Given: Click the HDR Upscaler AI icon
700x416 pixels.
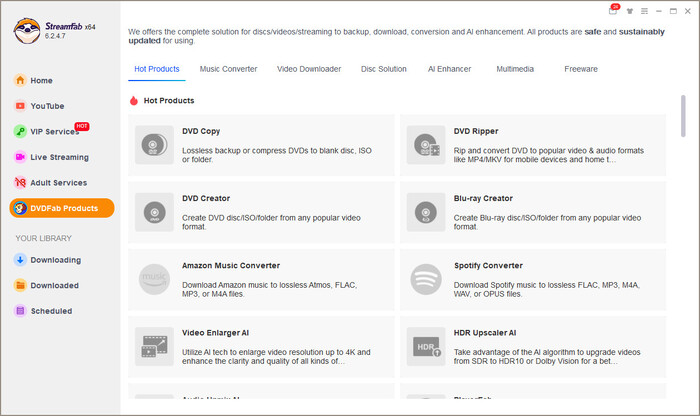Looking at the screenshot, I should click(x=426, y=346).
